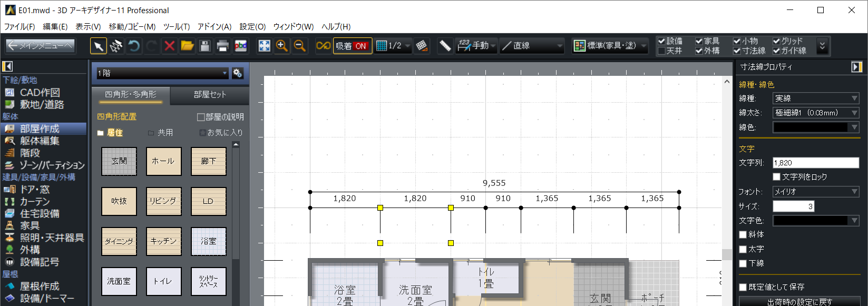Open the フォント dropdown showing メイリオ
This screenshot has width=868, height=306.
(x=815, y=192)
